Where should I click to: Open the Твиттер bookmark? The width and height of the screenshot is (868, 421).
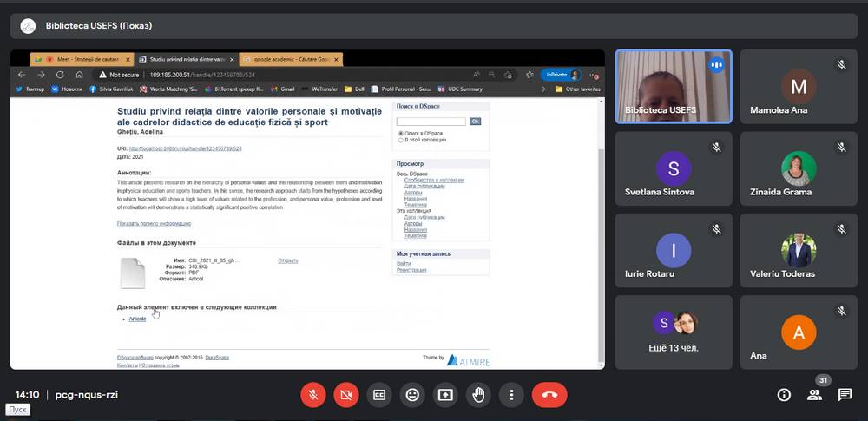point(30,89)
